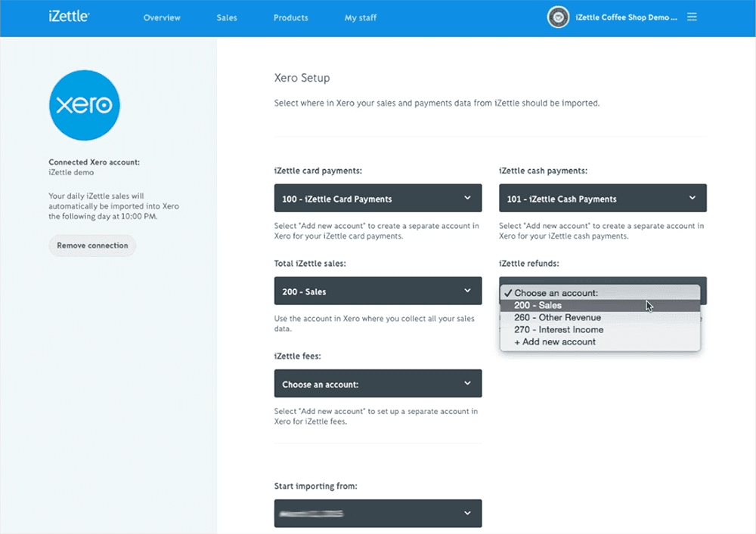Open the Products tab
This screenshot has height=534, width=756.
(x=291, y=18)
